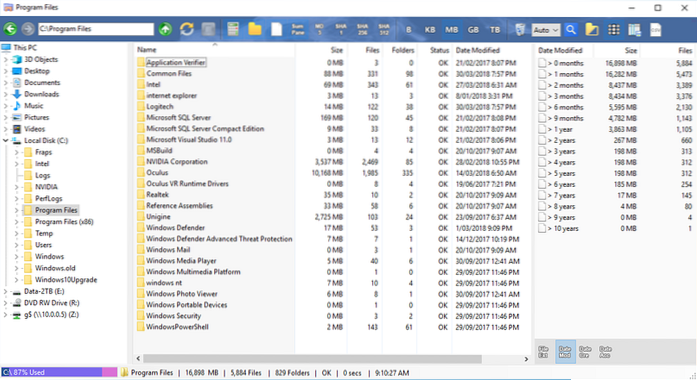697x380 pixels.
Task: Click the > 1 year row icon
Action: click(x=542, y=129)
